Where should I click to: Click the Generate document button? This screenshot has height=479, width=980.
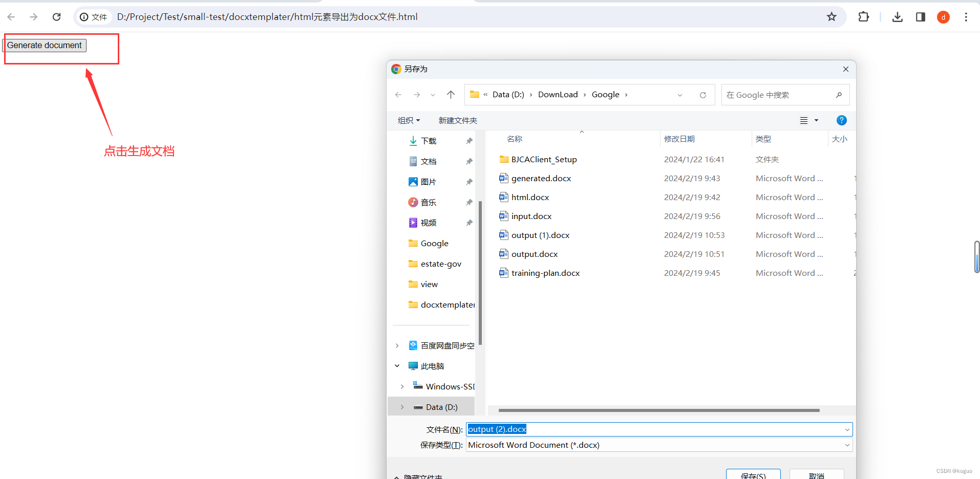tap(45, 45)
